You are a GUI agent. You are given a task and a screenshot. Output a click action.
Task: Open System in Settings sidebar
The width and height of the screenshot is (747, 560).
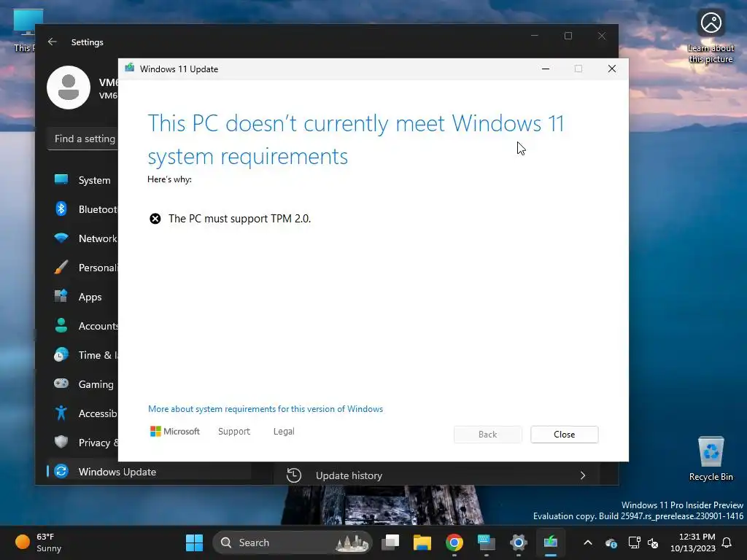click(x=83, y=180)
